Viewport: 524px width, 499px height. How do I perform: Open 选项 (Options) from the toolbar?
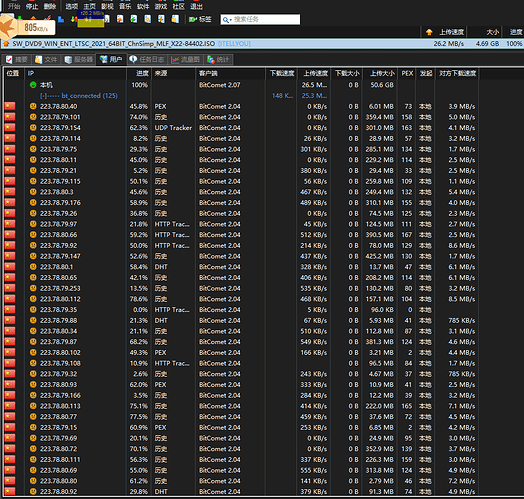pos(71,6)
